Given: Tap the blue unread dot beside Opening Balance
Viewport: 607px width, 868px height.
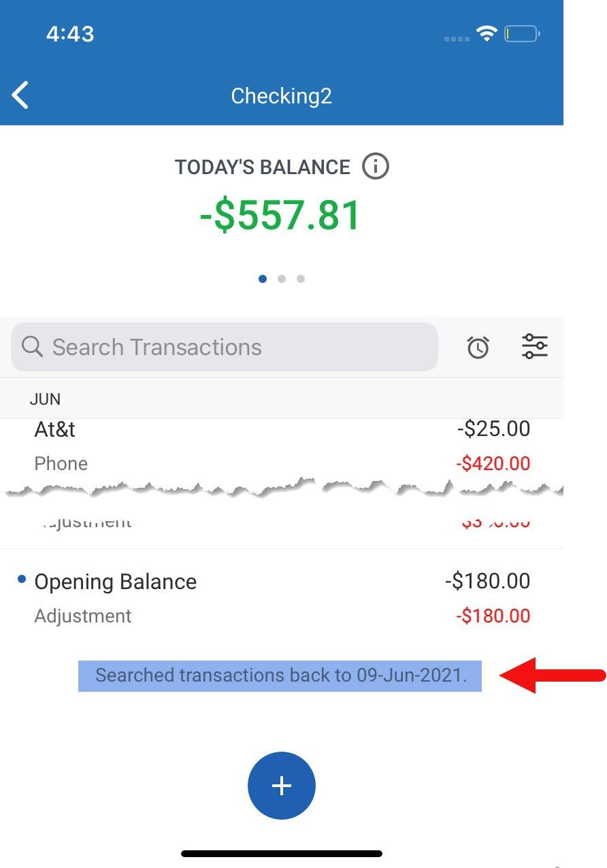Looking at the screenshot, I should [x=22, y=580].
